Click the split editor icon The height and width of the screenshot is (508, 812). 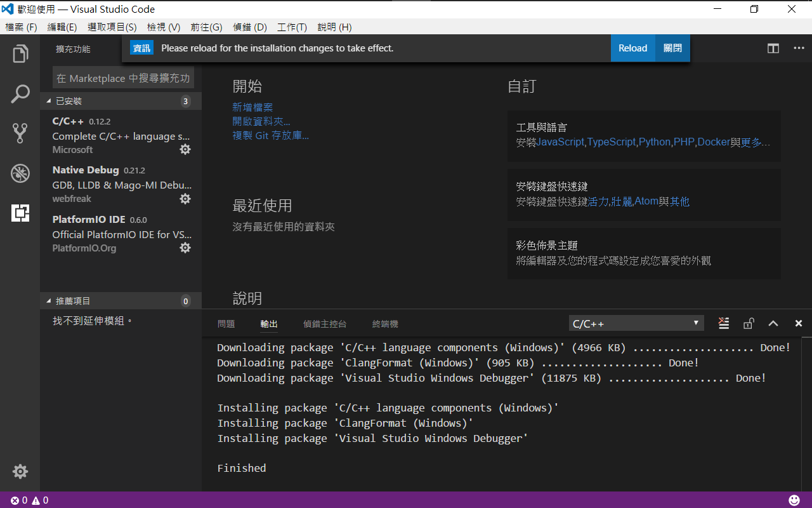[x=772, y=48]
